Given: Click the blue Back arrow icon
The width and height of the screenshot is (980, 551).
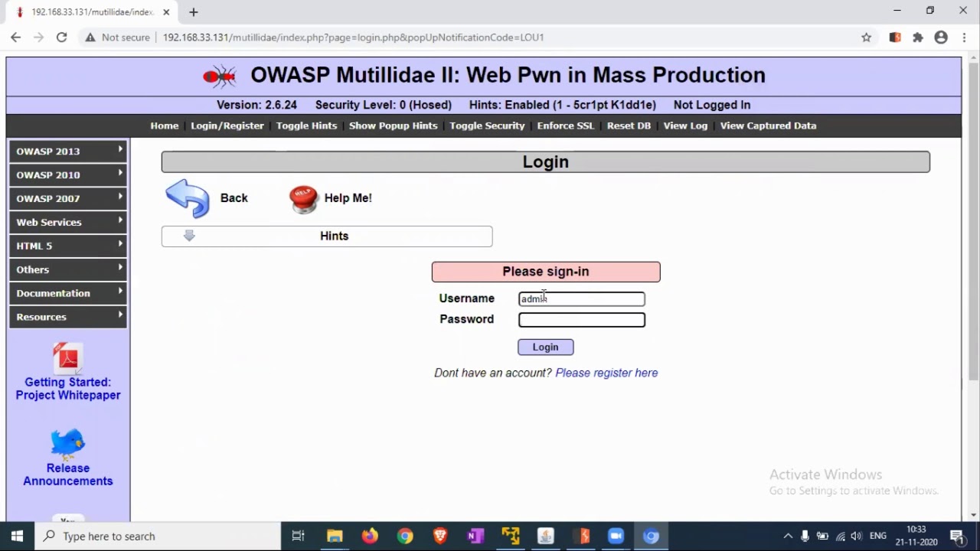Looking at the screenshot, I should pyautogui.click(x=188, y=198).
